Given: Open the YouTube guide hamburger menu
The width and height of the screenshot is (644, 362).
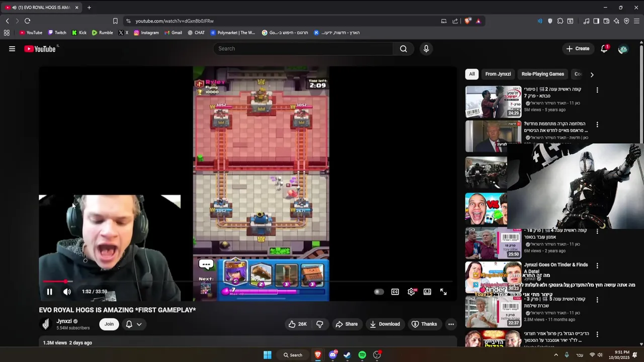Looking at the screenshot, I should tap(12, 49).
